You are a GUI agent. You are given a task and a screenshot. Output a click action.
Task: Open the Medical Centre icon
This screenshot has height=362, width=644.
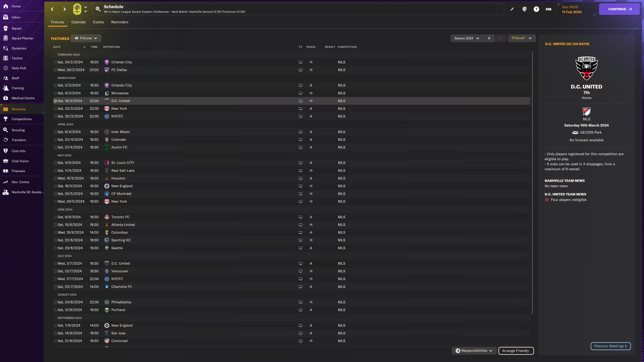[x=6, y=98]
